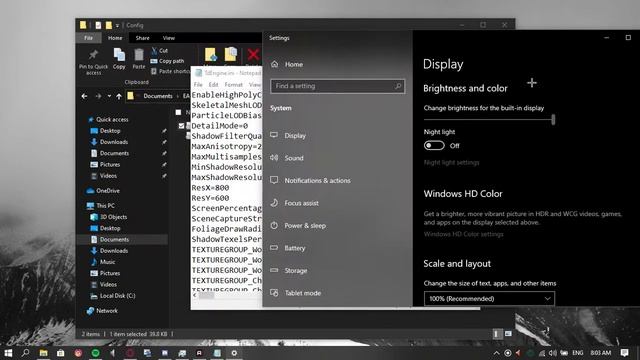The height and width of the screenshot is (360, 640).
Task: Switch to the Share ribbon tab
Action: (x=142, y=38)
